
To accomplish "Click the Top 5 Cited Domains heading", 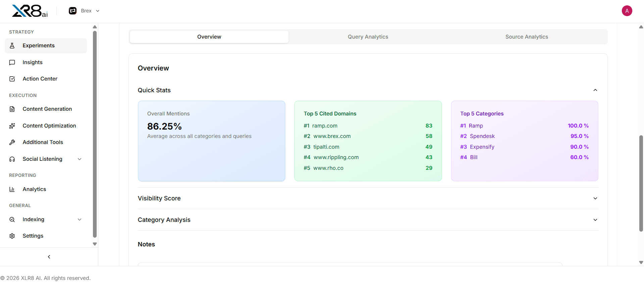I will 330,114.
